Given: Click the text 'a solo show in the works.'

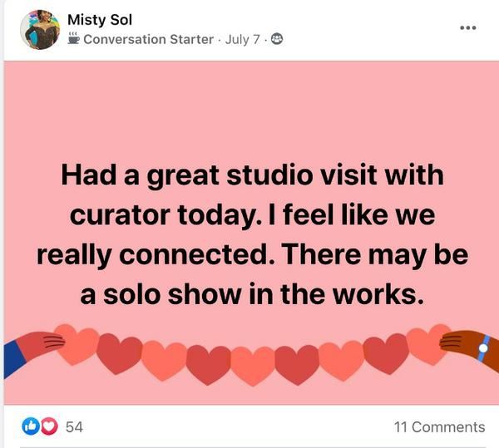Looking at the screenshot, I should [252, 293].
